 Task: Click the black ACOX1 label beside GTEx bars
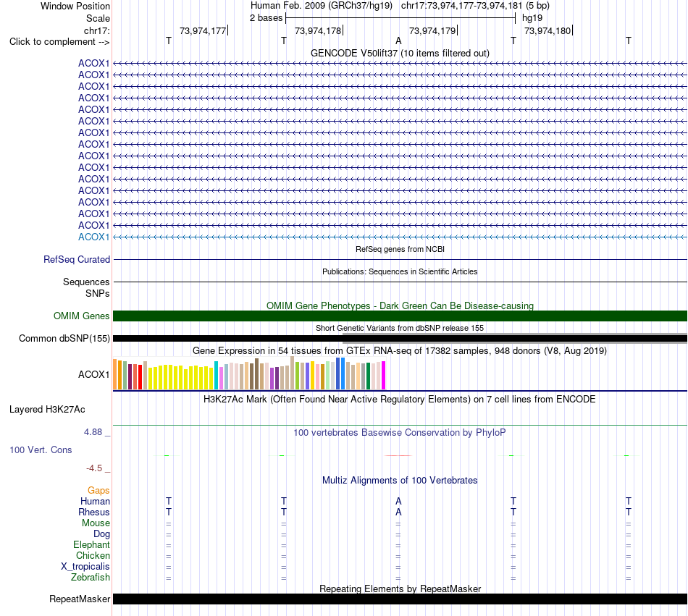tap(93, 374)
